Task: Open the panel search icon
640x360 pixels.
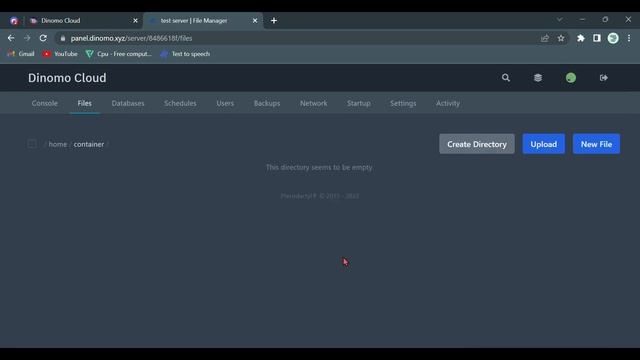Action: 506,78
